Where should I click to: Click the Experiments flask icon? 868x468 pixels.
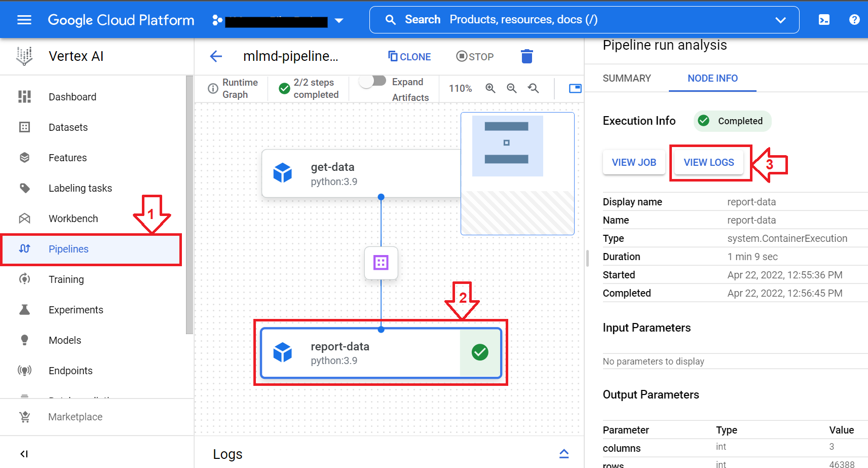[24, 310]
